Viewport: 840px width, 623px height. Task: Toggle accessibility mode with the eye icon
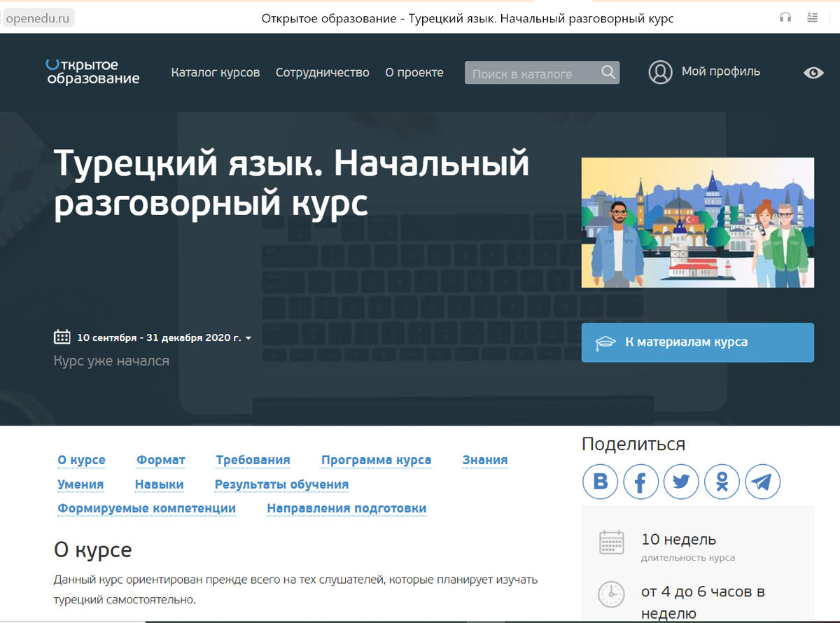813,72
